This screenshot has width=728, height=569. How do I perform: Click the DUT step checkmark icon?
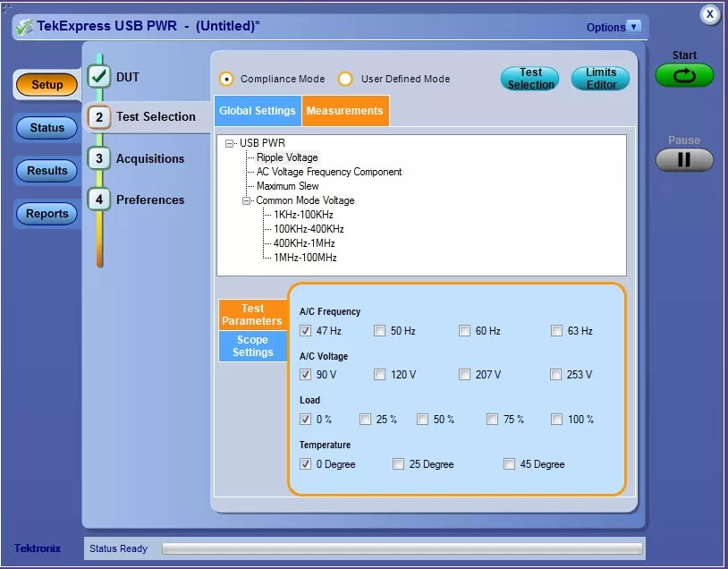pyautogui.click(x=99, y=77)
